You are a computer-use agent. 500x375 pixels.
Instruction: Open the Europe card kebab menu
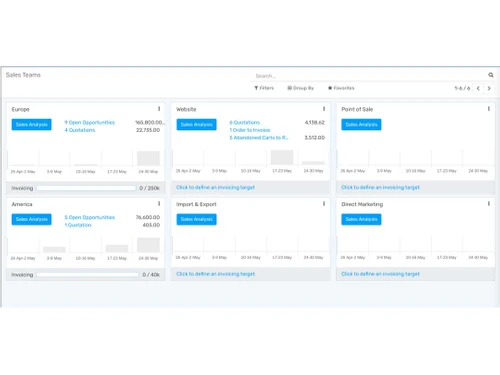coord(159,109)
